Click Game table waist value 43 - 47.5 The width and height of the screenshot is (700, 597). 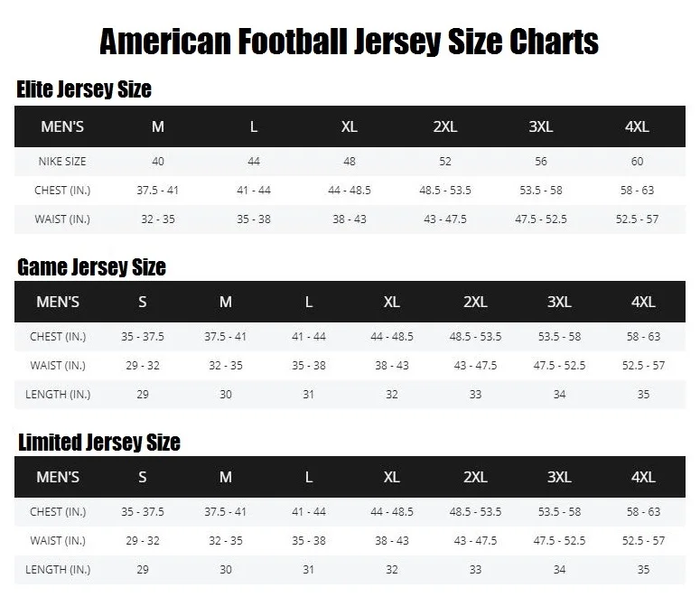point(475,365)
